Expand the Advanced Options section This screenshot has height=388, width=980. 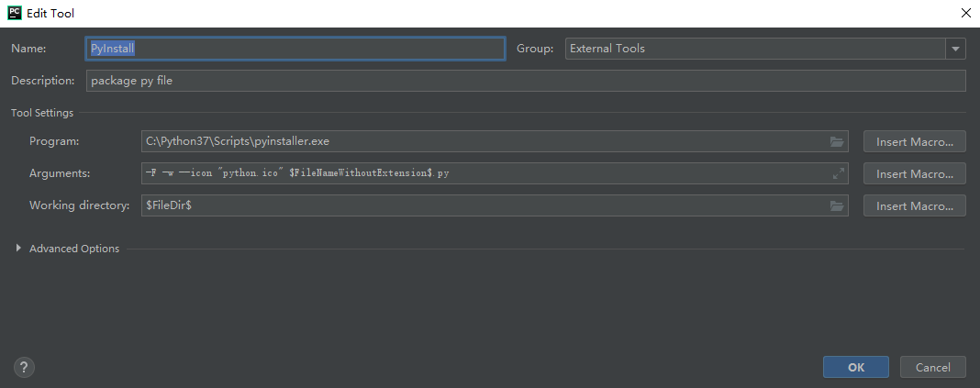click(x=18, y=248)
